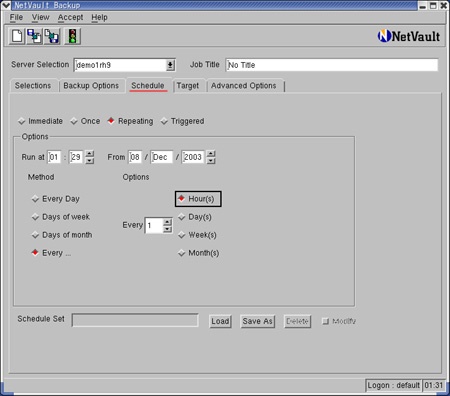
Task: Select the Schedule tab
Action: (148, 86)
